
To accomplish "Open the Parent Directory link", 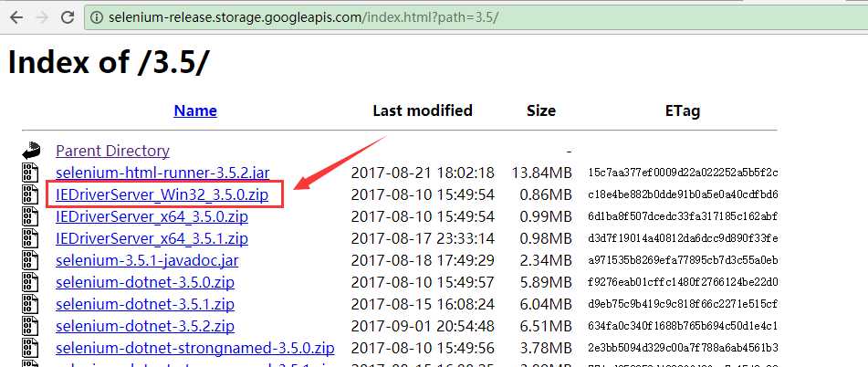I will (112, 151).
